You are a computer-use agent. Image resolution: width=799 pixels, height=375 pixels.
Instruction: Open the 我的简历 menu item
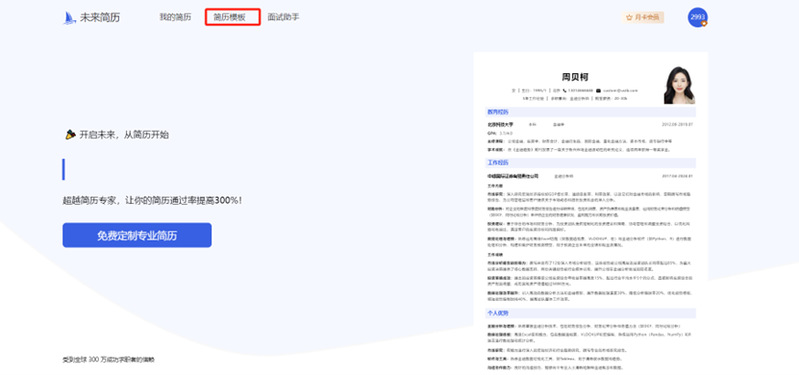pyautogui.click(x=175, y=17)
